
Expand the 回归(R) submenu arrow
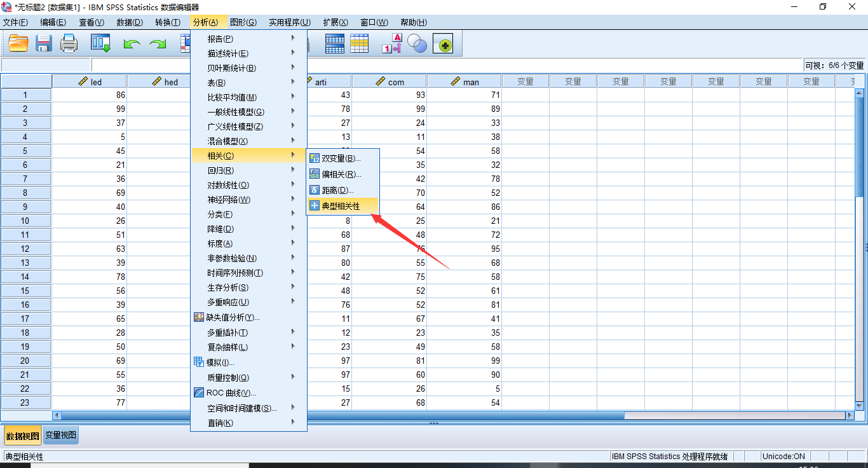pos(293,170)
